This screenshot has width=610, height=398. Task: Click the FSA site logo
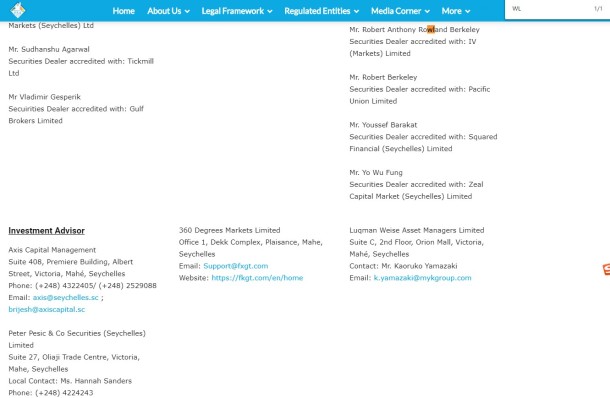click(x=18, y=10)
